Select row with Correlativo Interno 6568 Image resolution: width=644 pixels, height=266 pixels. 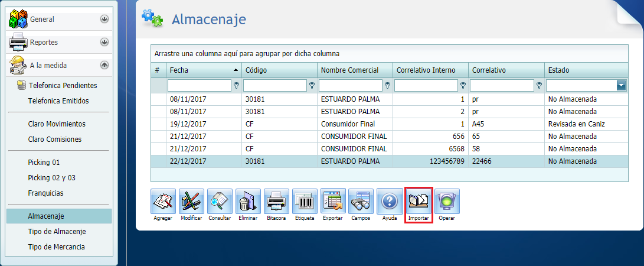(390, 148)
